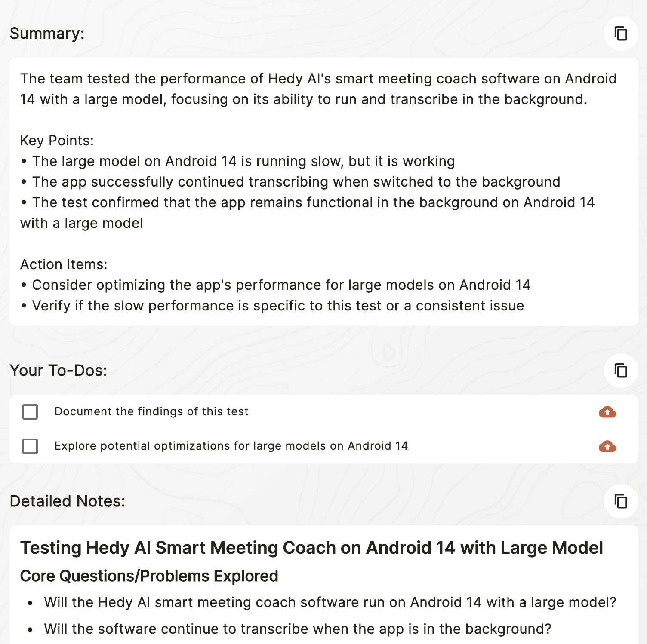Viewport: 647px width, 644px height.
Task: Click the 'Testing Hedy AI Smart Meeting Coach' title
Action: [x=311, y=548]
